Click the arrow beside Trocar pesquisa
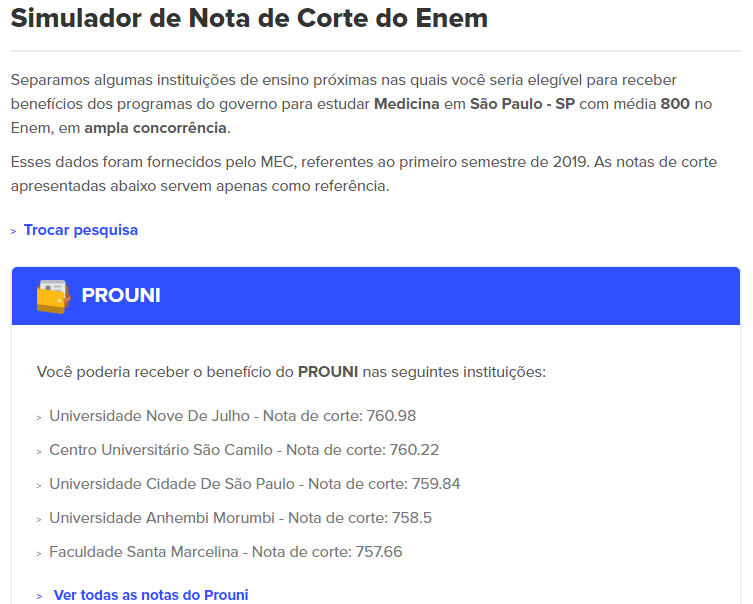The height and width of the screenshot is (604, 753). [13, 231]
